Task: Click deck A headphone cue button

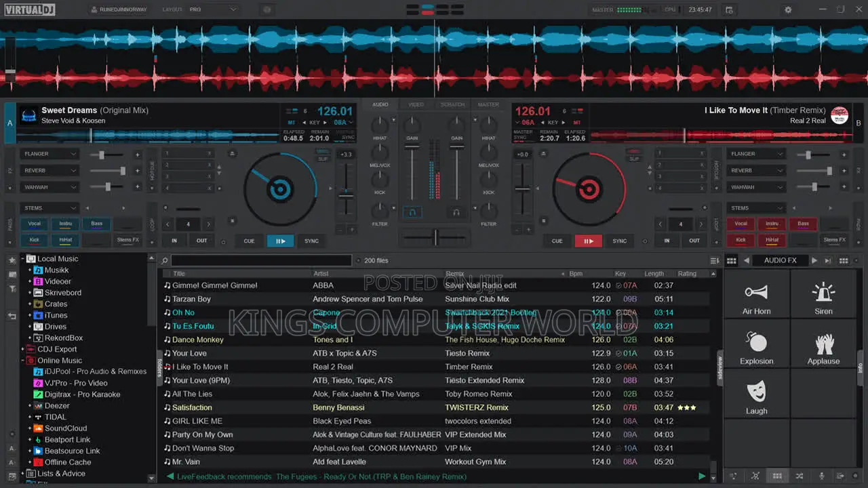Action: point(412,212)
